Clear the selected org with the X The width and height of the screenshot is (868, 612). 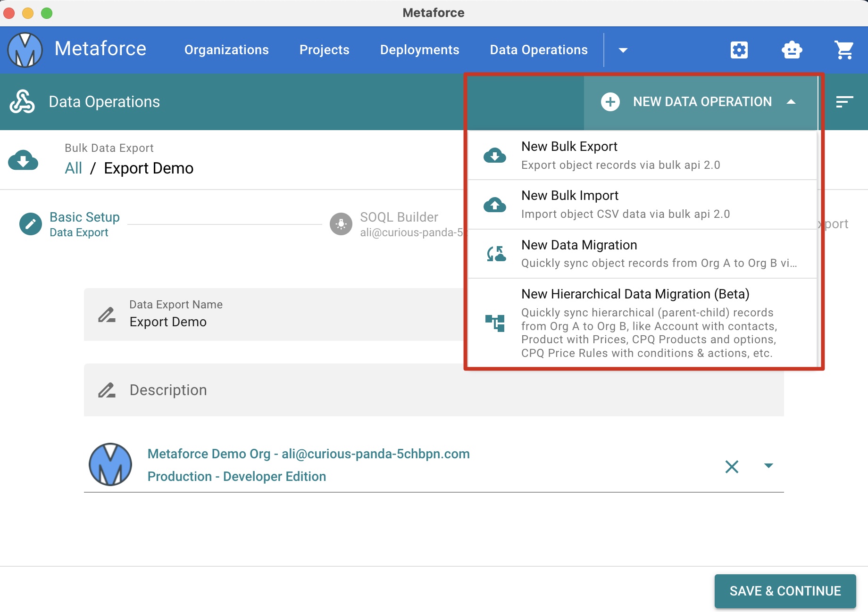pos(732,467)
